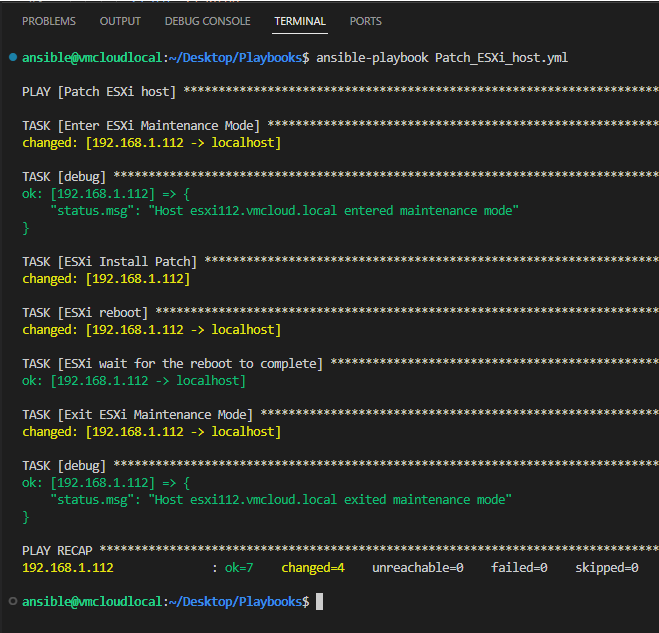This screenshot has height=633, width=659.
Task: Click the changed=4 value in the recap
Action: click(312, 568)
